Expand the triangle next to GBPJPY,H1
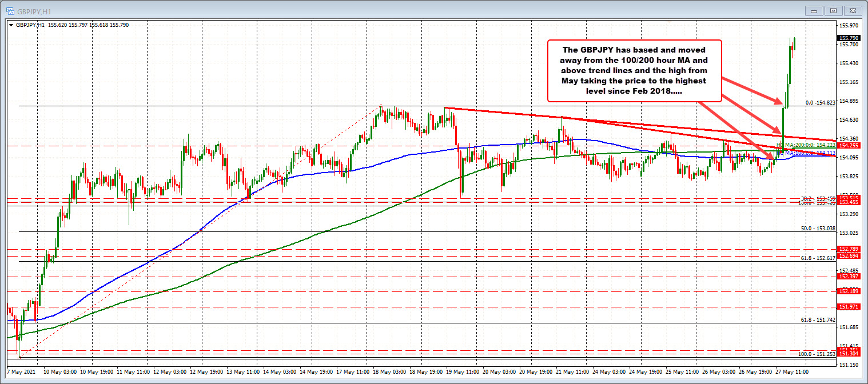The height and width of the screenshot is (384, 868). tap(12, 25)
